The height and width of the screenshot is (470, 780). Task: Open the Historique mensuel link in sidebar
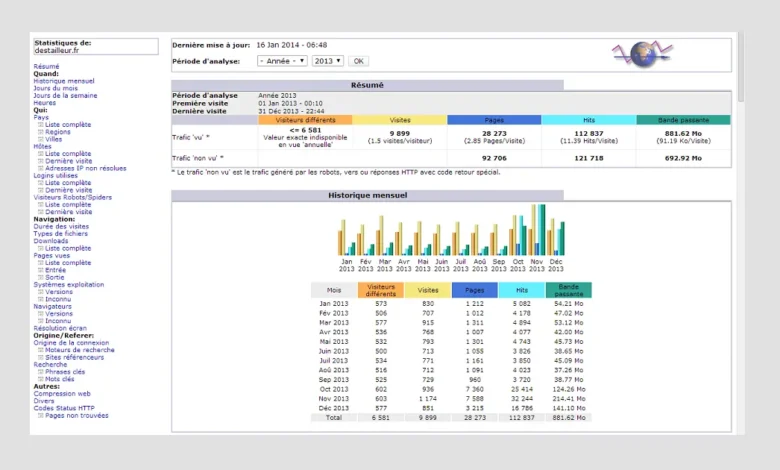click(64, 81)
